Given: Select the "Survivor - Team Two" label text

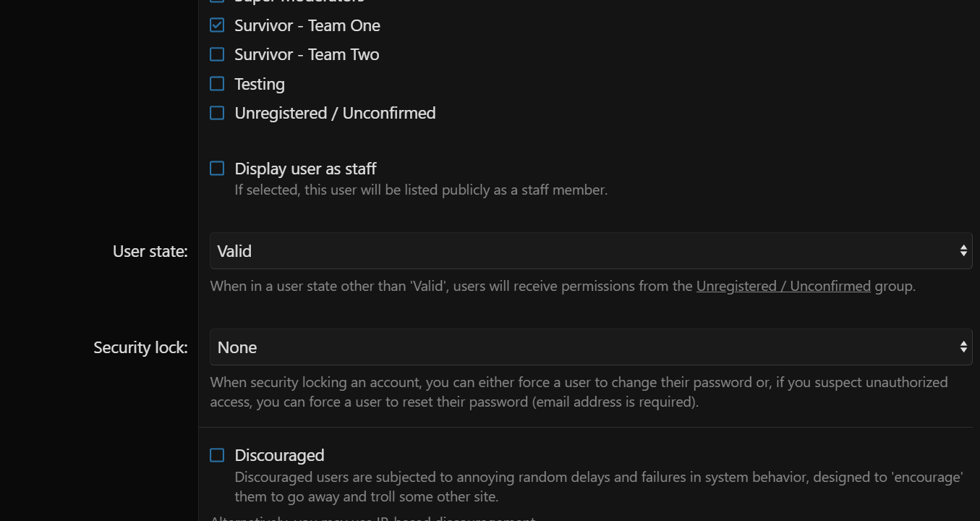Looking at the screenshot, I should (x=307, y=54).
